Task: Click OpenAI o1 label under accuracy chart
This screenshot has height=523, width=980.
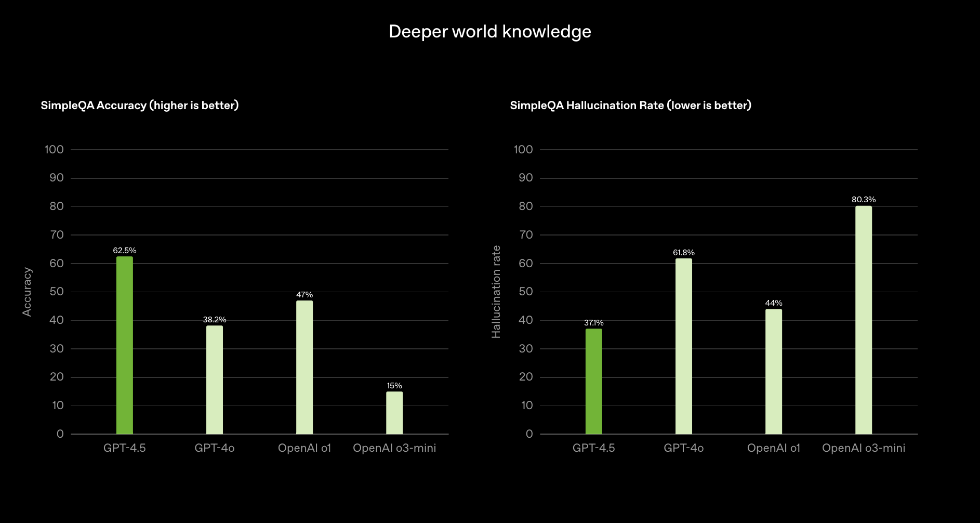Action: pyautogui.click(x=304, y=448)
